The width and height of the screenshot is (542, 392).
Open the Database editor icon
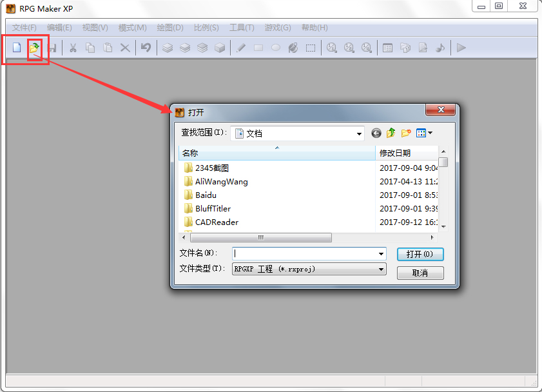pyautogui.click(x=387, y=48)
